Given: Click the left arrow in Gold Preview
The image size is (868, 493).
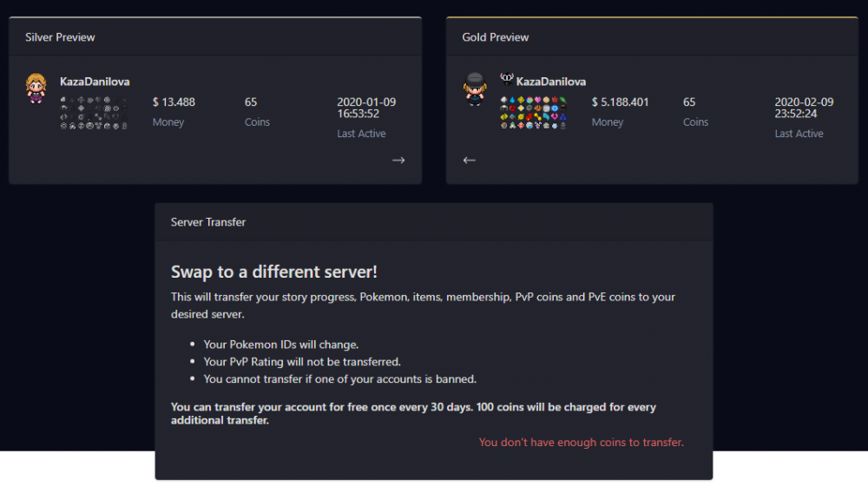Looking at the screenshot, I should (x=470, y=160).
